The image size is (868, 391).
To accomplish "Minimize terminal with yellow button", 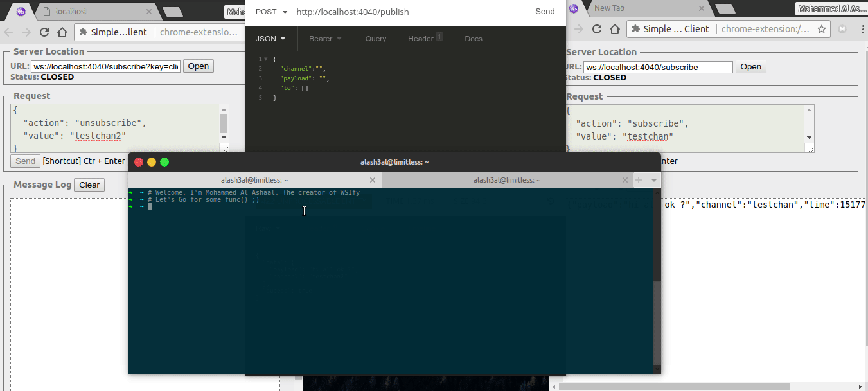I will 152,162.
